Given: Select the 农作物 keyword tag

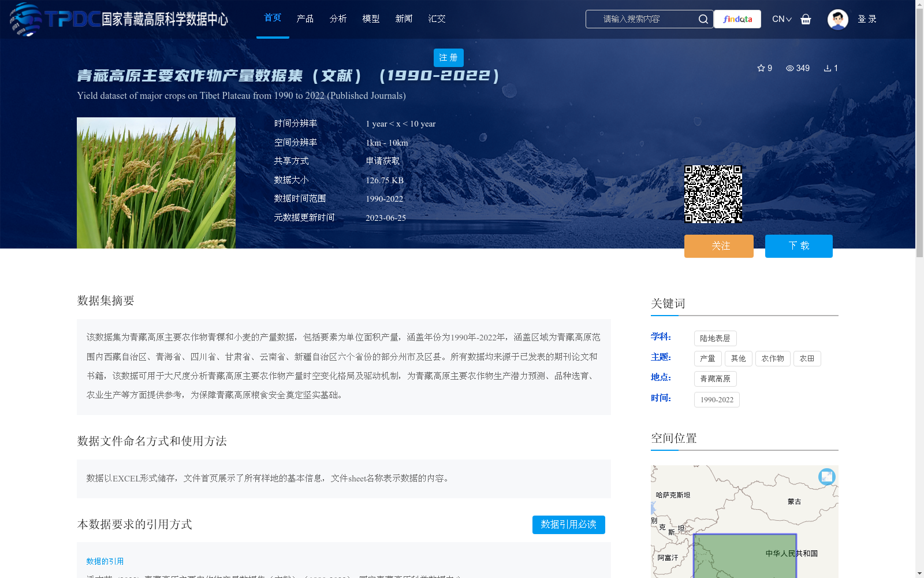Looking at the screenshot, I should [x=773, y=358].
